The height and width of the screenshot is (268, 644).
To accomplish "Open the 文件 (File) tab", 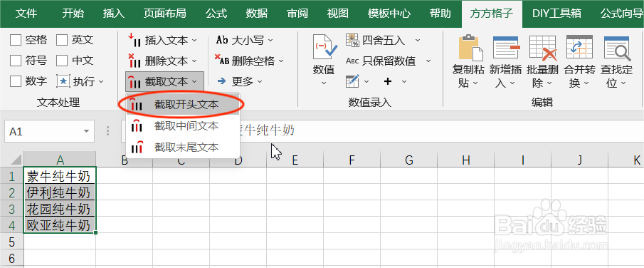I will [26, 13].
